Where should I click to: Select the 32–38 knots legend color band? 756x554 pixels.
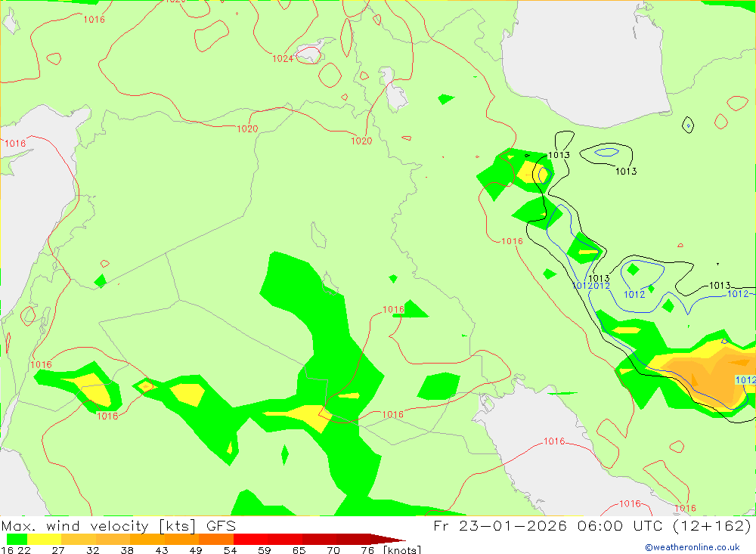pos(113,539)
